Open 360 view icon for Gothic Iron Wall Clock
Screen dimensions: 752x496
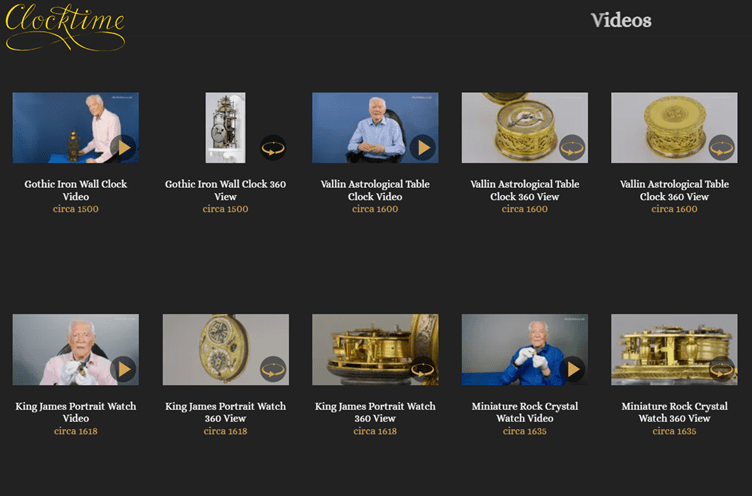click(273, 148)
